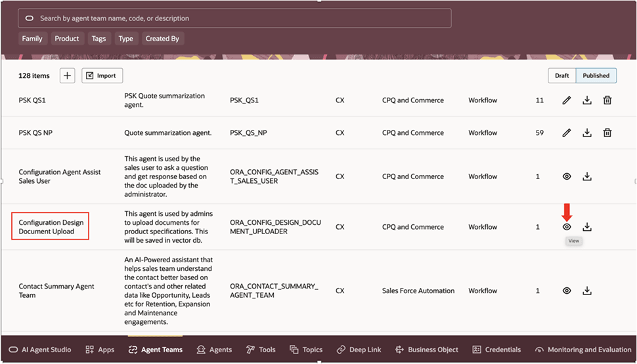Click the Quote summarization agent description
The height and width of the screenshot is (364, 637).
pos(167,132)
